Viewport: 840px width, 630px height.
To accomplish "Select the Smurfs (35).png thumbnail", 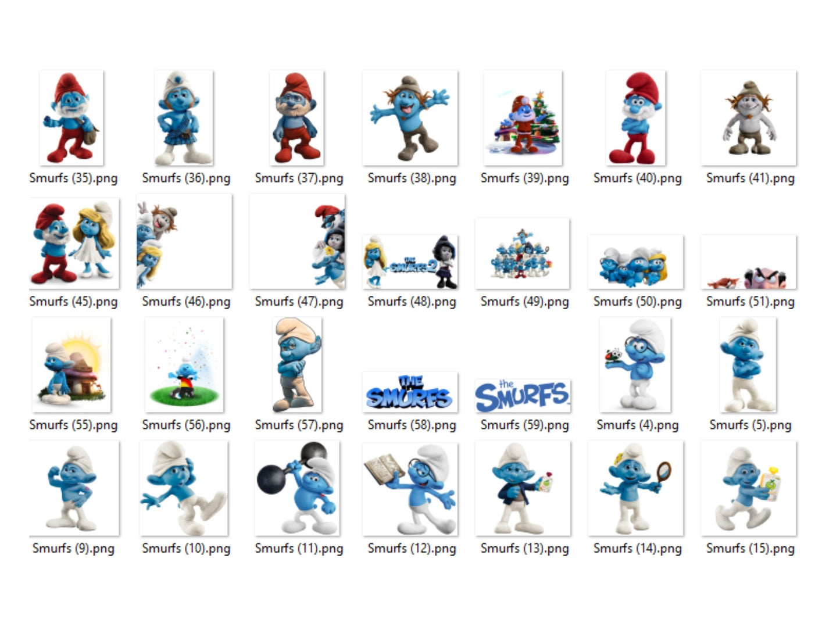I will coord(71,118).
